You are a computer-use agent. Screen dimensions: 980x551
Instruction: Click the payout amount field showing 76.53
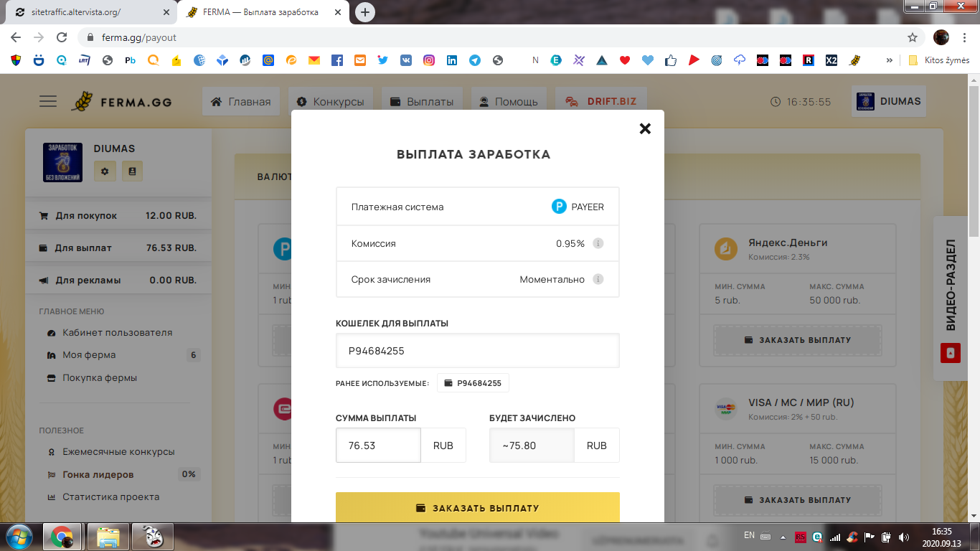[x=378, y=446]
